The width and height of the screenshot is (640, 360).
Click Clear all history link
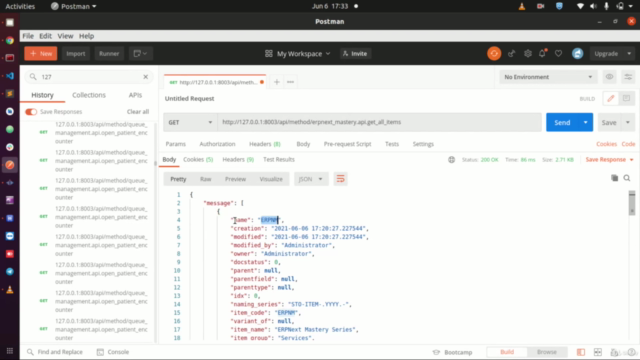coord(138,112)
